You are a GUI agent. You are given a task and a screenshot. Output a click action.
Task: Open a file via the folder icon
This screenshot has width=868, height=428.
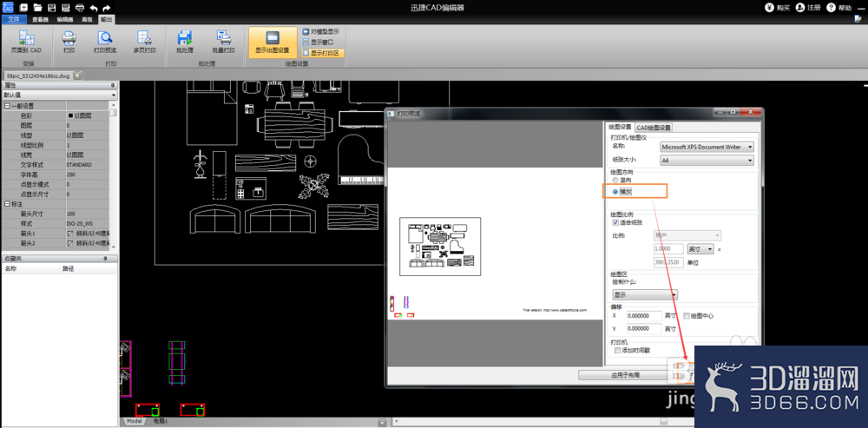(x=37, y=8)
